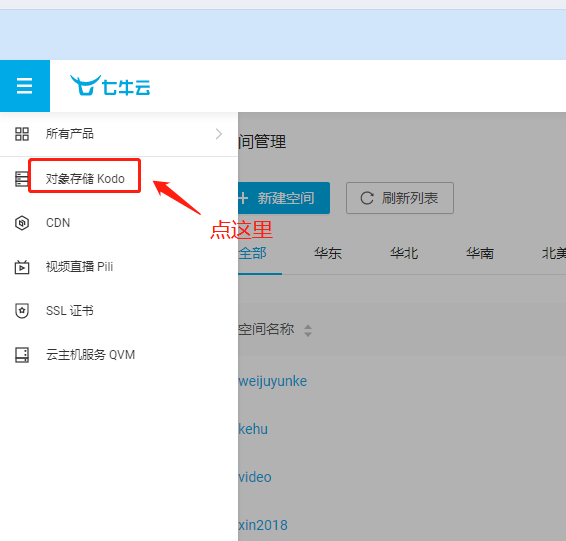
Task: Click the 间管理 page heading
Action: click(x=262, y=141)
